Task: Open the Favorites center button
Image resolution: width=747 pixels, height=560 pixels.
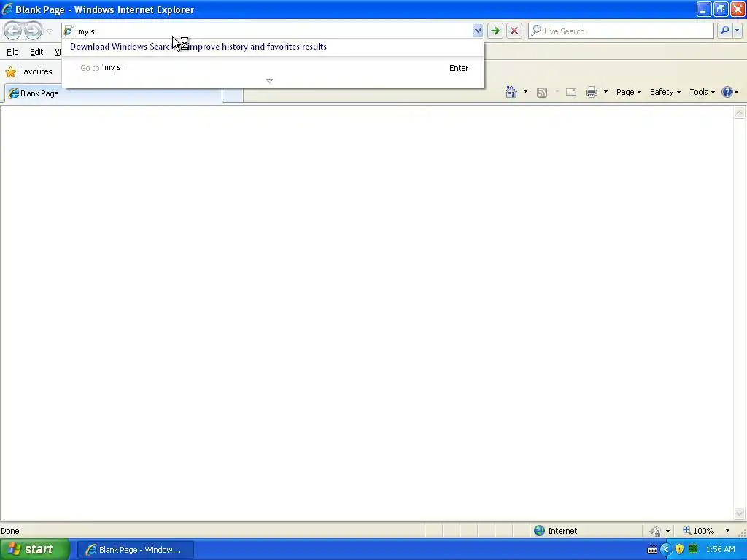Action: tap(28, 72)
